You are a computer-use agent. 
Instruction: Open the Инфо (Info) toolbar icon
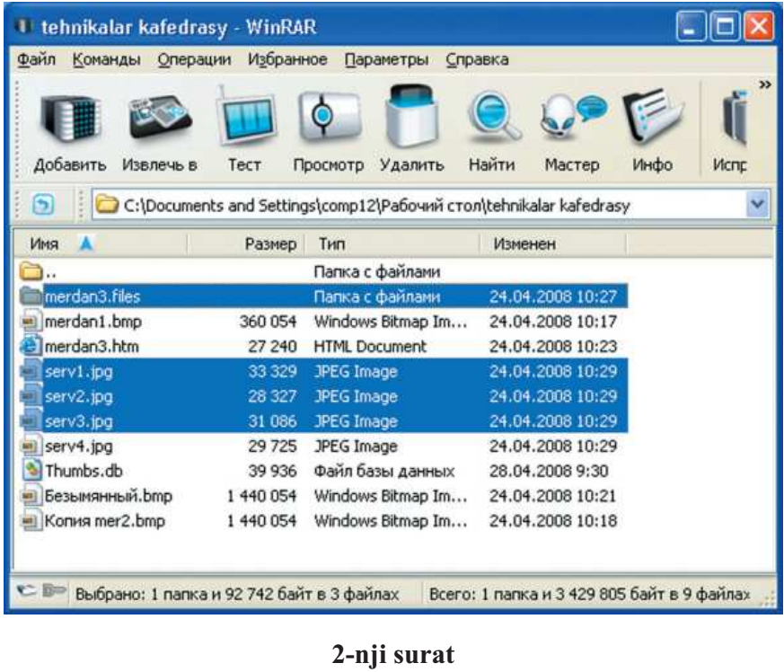(x=652, y=118)
